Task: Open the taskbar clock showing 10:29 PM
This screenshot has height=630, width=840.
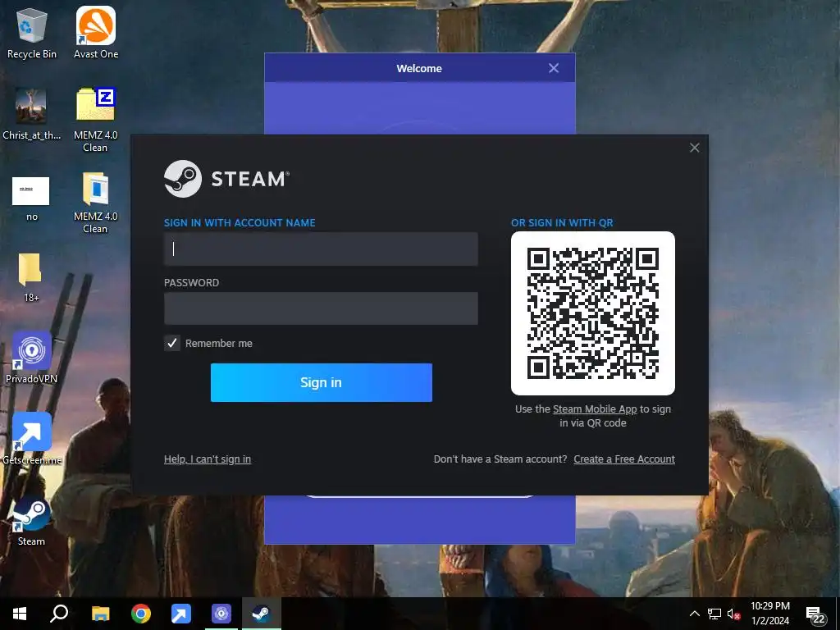Action: (769, 614)
